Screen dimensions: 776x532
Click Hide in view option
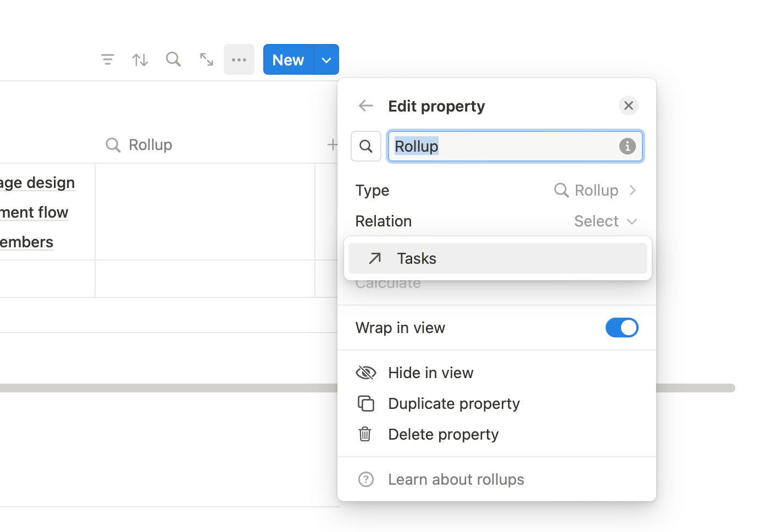[430, 373]
